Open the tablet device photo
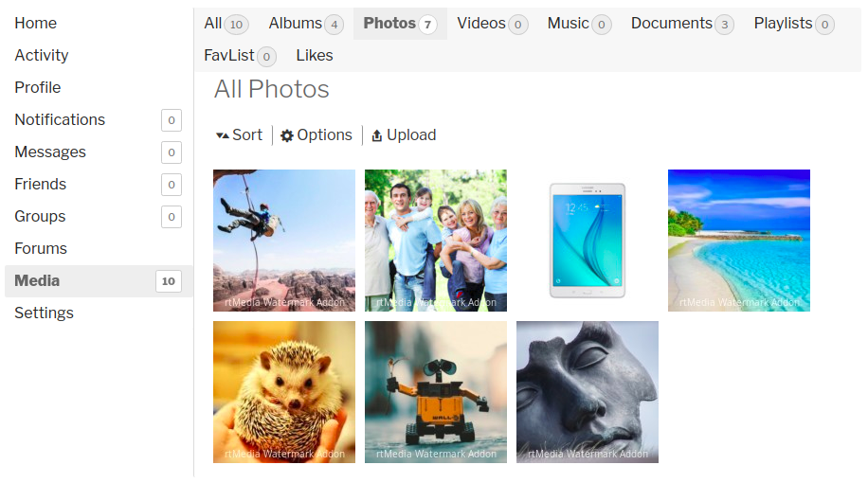The image size is (868, 483). pos(588,241)
